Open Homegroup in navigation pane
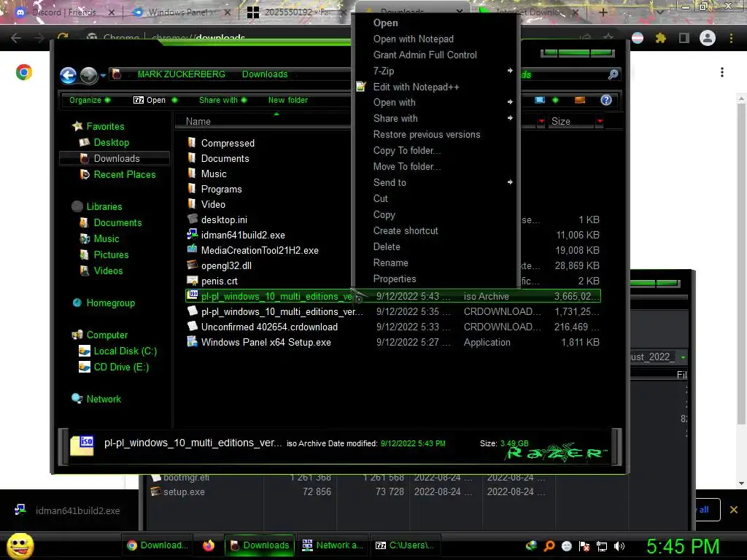The height and width of the screenshot is (560, 747). (104, 303)
